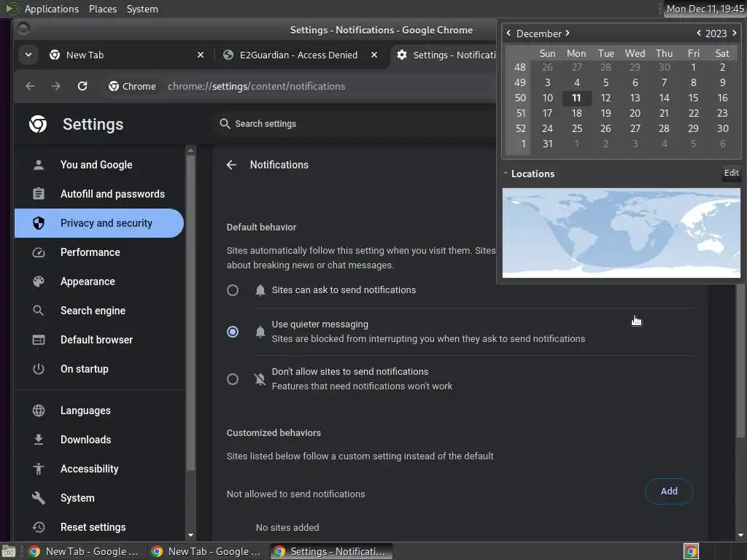The width and height of the screenshot is (747, 560).
Task: Click the Search engine magnifier icon
Action: tap(39, 311)
